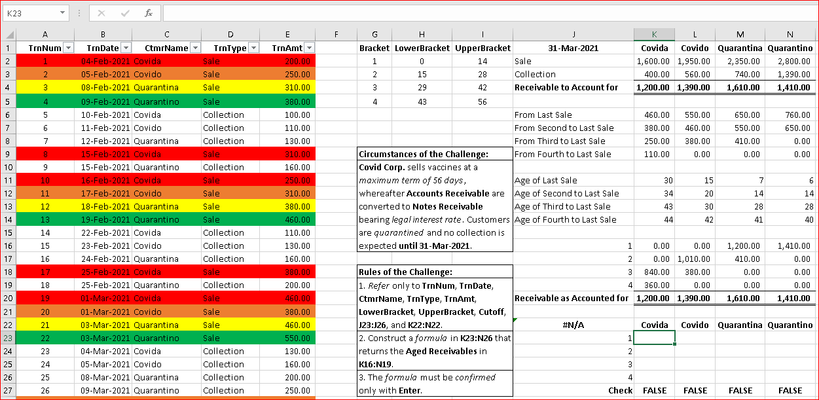Click Covido Collection value 560.00
The height and width of the screenshot is (400, 819).
[x=695, y=74]
